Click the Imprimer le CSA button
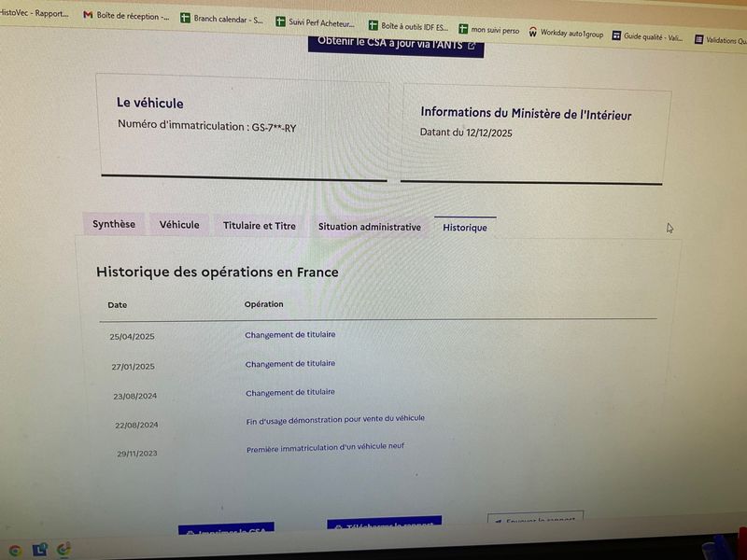The height and width of the screenshot is (560, 747). click(226, 530)
